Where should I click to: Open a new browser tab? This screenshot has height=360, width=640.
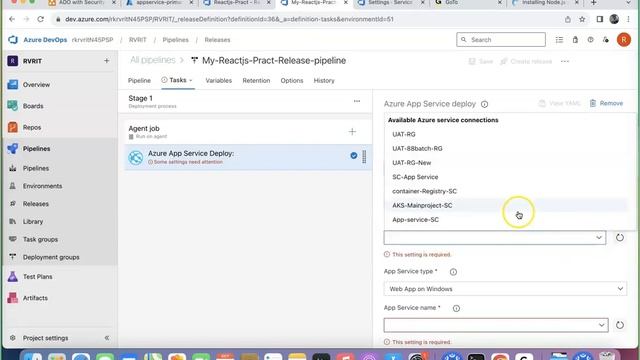coord(593,3)
